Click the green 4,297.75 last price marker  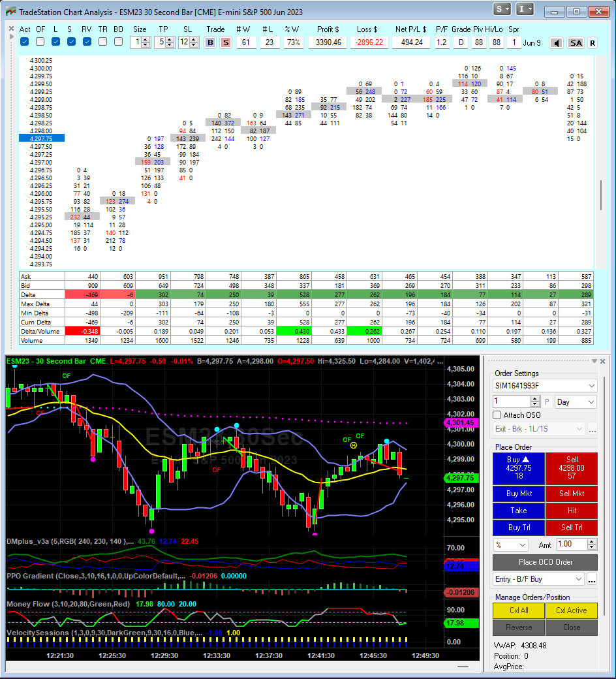[x=461, y=478]
